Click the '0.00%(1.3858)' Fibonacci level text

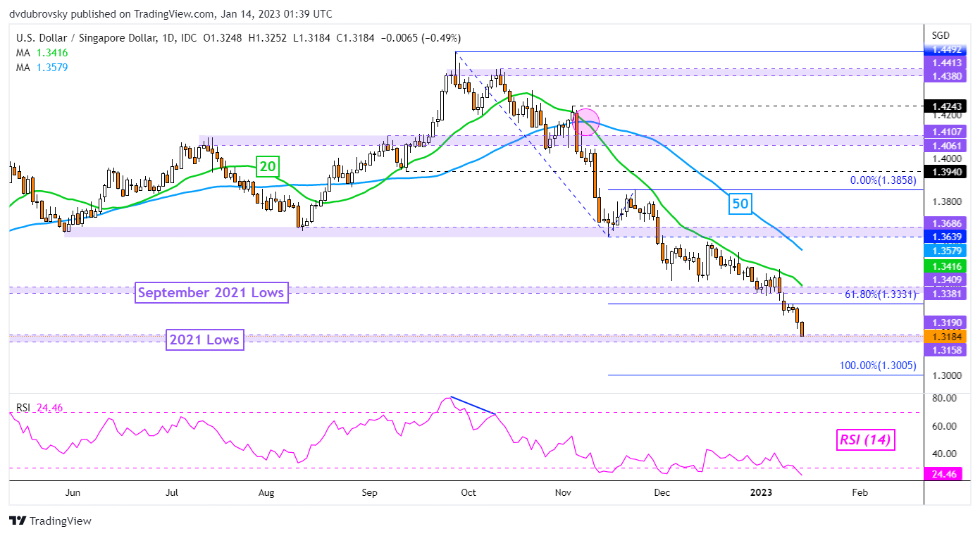click(x=883, y=180)
